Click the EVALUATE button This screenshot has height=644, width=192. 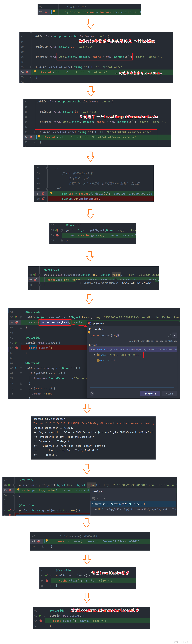click(x=150, y=394)
